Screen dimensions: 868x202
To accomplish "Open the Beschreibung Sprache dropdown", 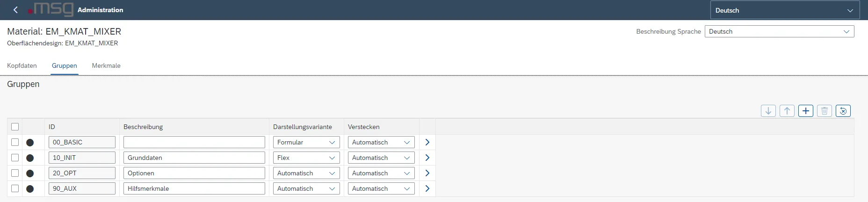I will coord(779,31).
